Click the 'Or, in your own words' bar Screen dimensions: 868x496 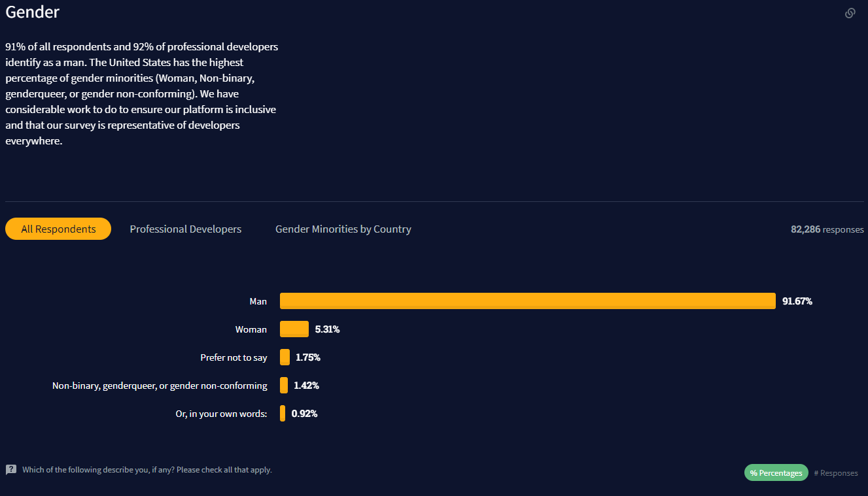(x=283, y=413)
